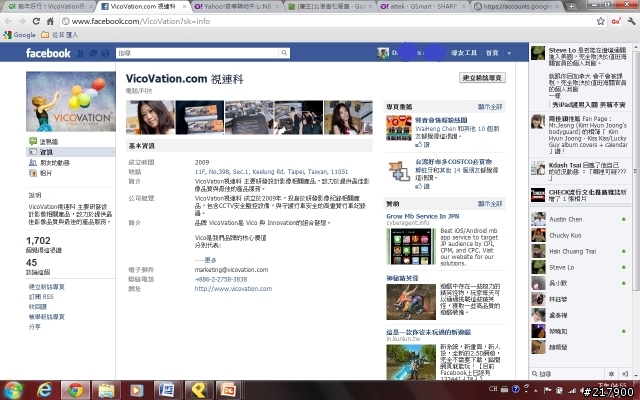Click the +886-2-2758-3838 phone link

(x=221, y=279)
